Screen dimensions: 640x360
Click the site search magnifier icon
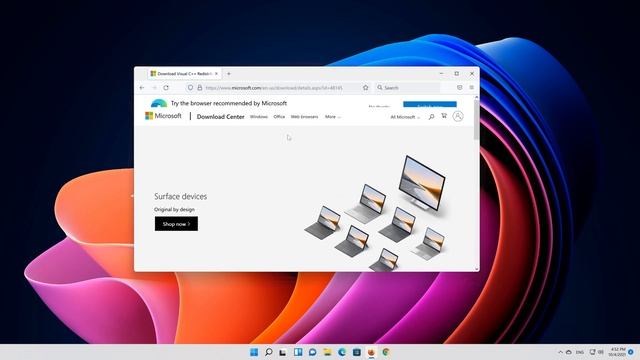[431, 117]
